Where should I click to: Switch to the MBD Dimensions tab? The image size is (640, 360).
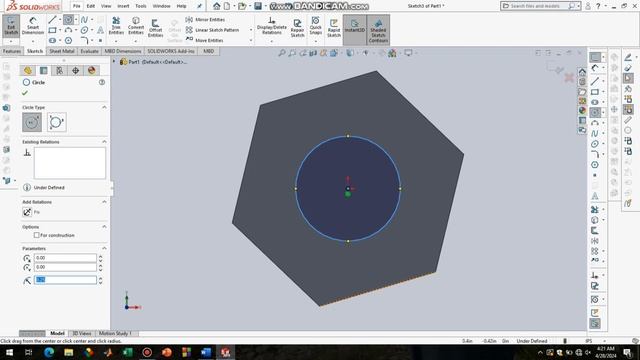click(122, 51)
